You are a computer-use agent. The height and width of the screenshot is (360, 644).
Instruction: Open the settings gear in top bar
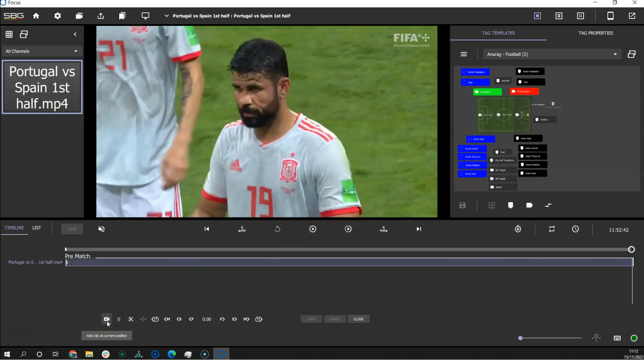[x=57, y=16]
